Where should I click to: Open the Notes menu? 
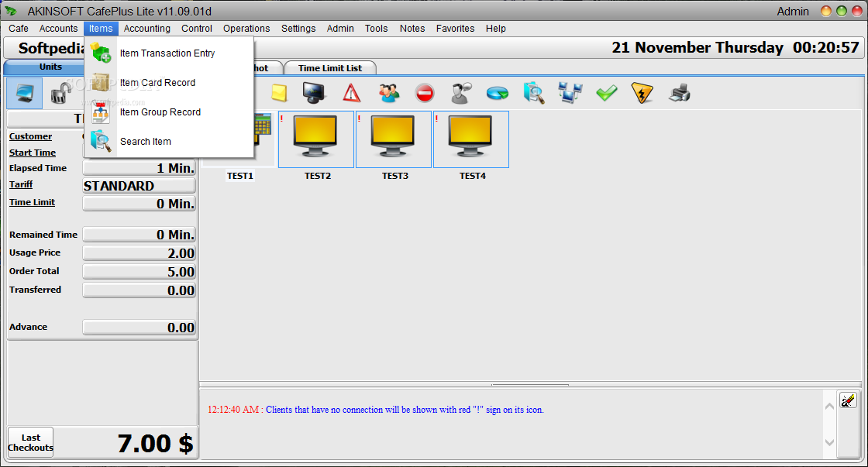tap(412, 28)
